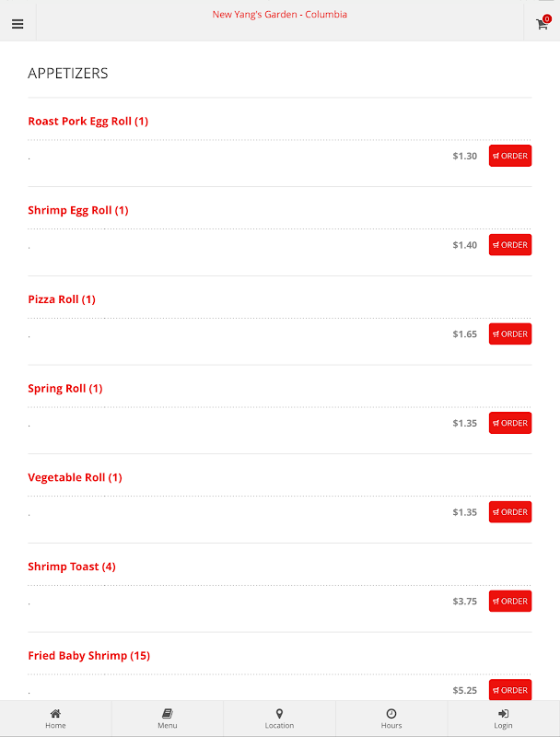Show the Location pin tab
Viewport: 560px width, 737px height.
point(279,719)
